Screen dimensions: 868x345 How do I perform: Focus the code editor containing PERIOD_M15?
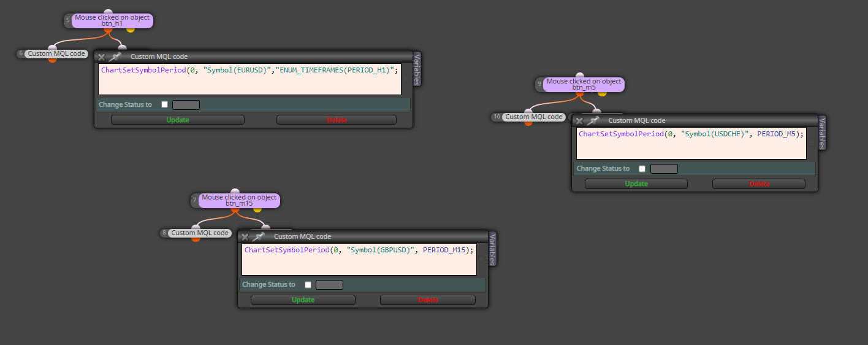359,259
